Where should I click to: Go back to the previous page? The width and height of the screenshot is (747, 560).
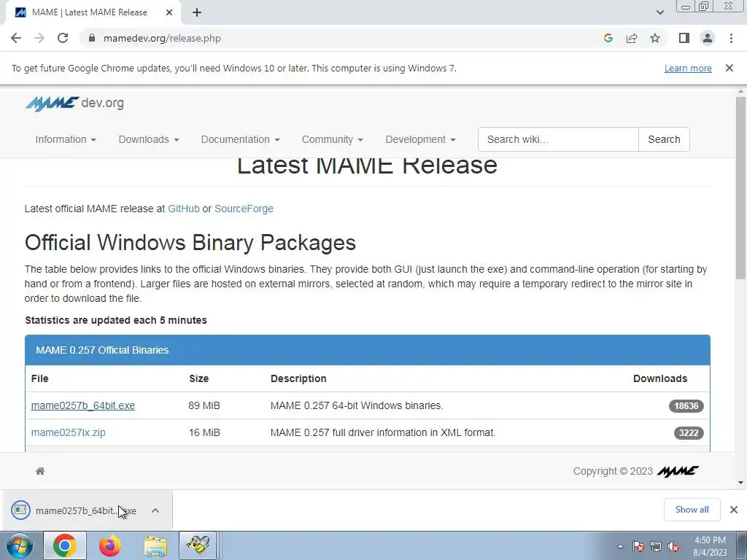[16, 38]
